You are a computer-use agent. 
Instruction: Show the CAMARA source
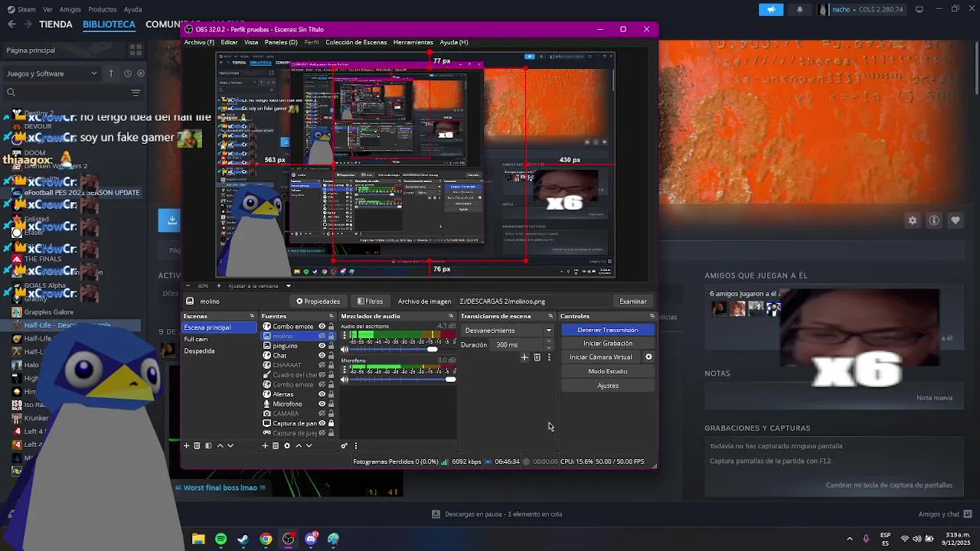(x=322, y=413)
